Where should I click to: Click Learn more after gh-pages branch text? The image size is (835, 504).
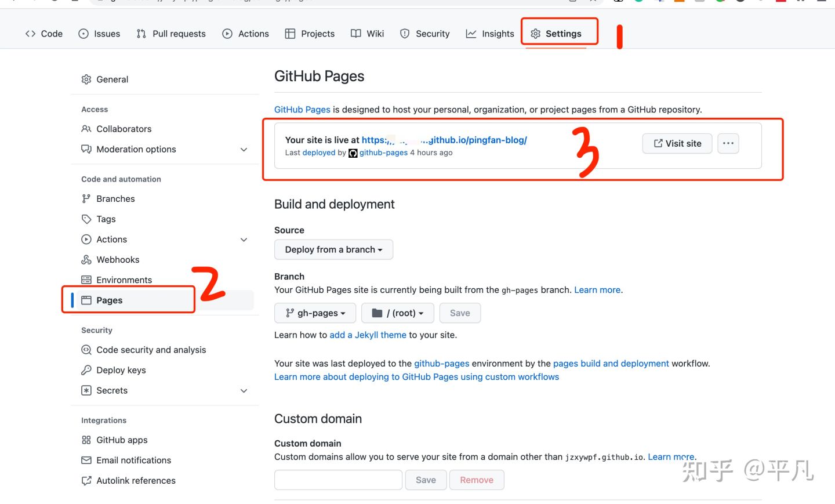(x=597, y=290)
